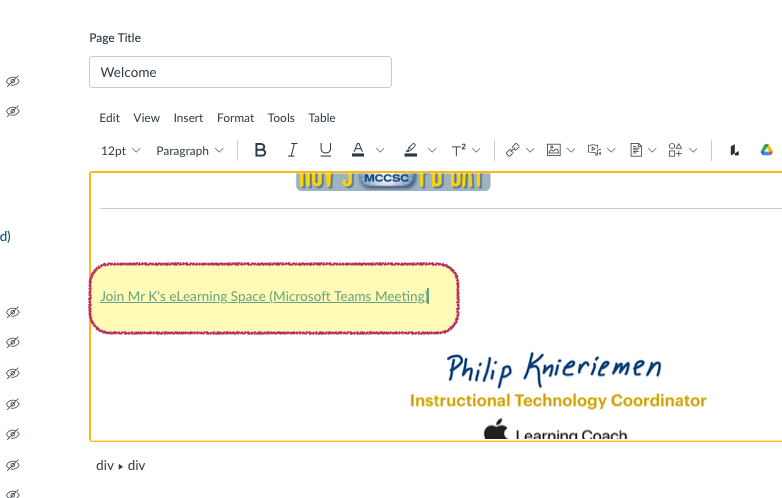Toggle the topmost eye visibility icon
This screenshot has width=782, height=498.
12,81
